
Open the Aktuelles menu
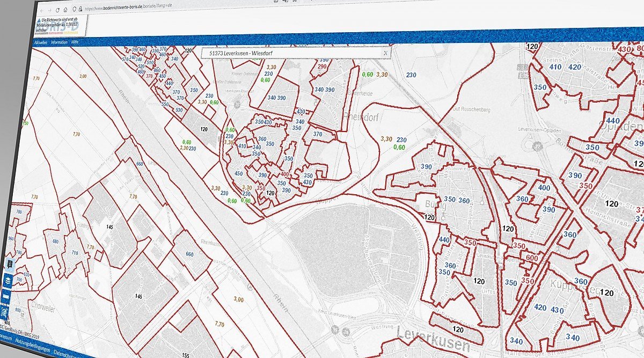point(41,41)
